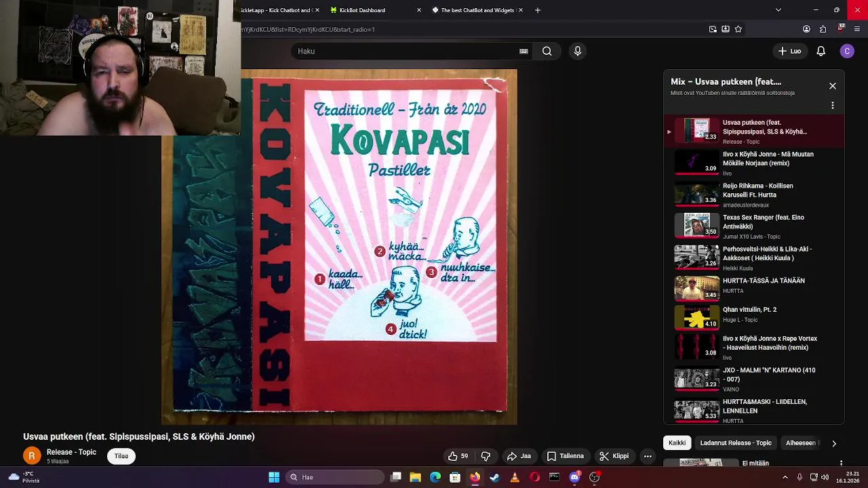Show more filter chips with right arrow
This screenshot has width=868, height=488.
[x=834, y=443]
